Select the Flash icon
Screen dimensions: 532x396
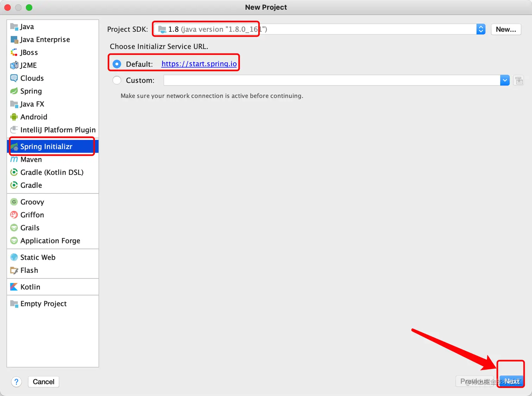click(x=14, y=270)
